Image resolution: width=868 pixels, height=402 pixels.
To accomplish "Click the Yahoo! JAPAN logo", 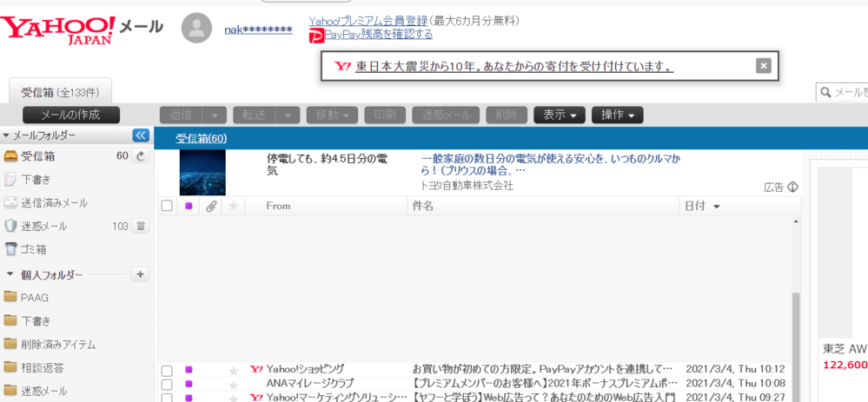I will 58,30.
